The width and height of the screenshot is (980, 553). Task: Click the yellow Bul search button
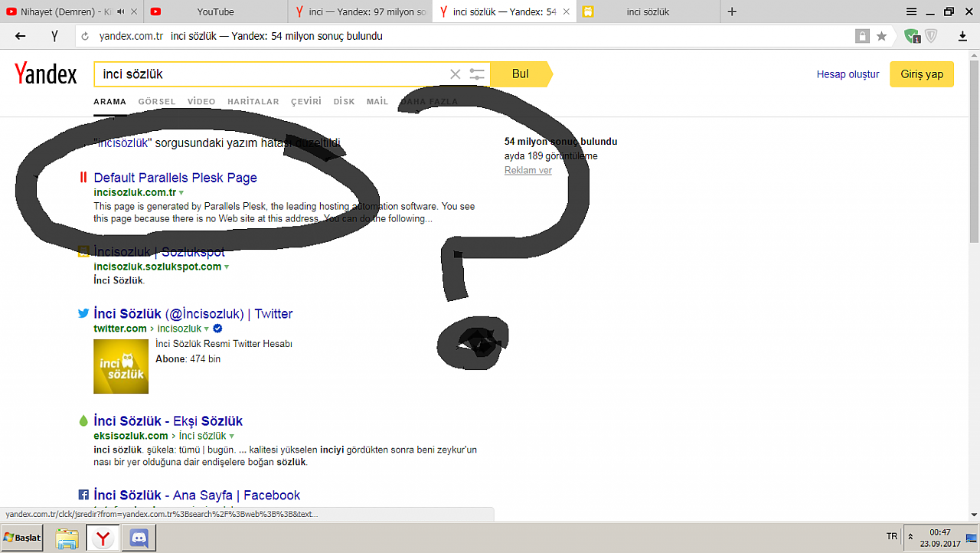tap(521, 74)
